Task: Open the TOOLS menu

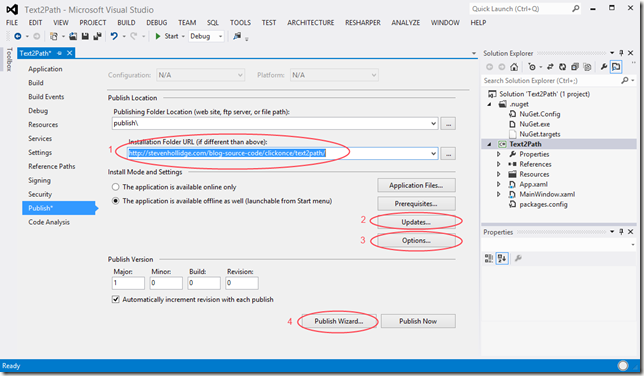Action: pos(240,23)
